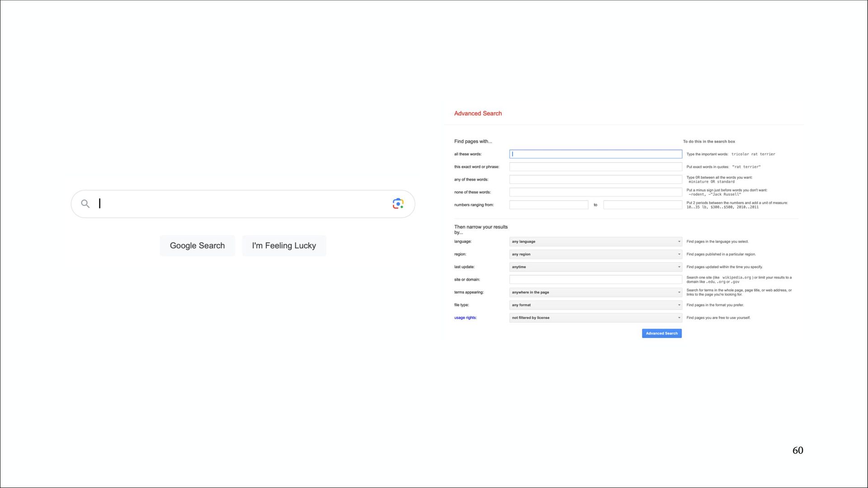Click the 'Then narrow your results by...' text
Viewport: 868px width, 488px height.
pyautogui.click(x=481, y=230)
